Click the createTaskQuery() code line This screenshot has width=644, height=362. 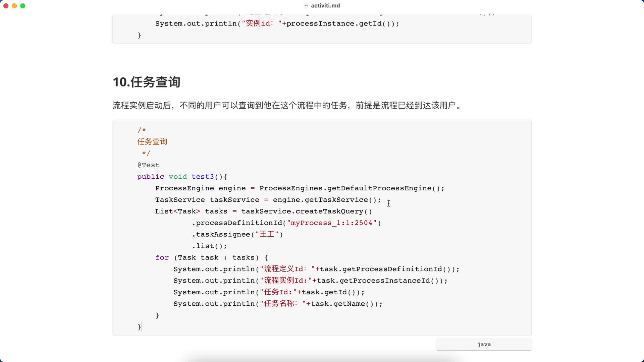(263, 212)
